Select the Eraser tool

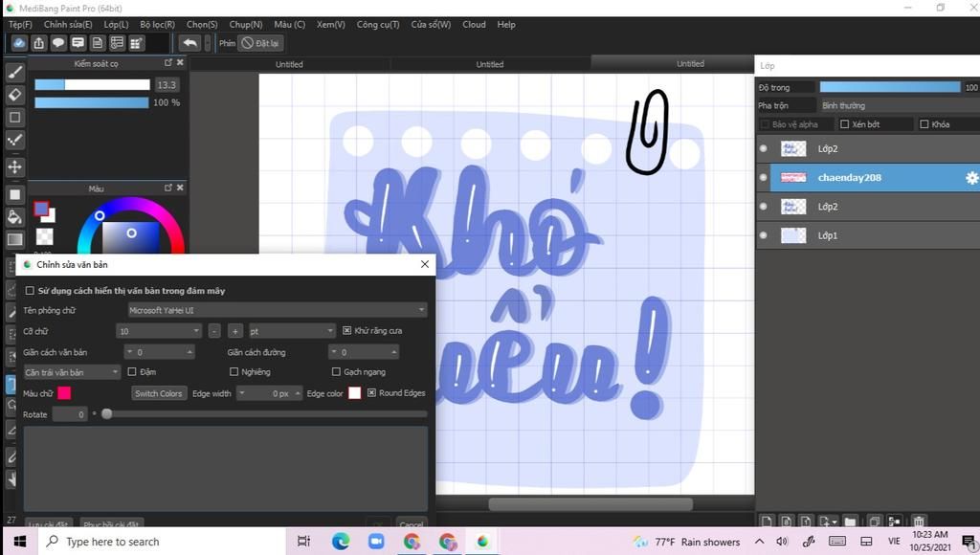[15, 95]
